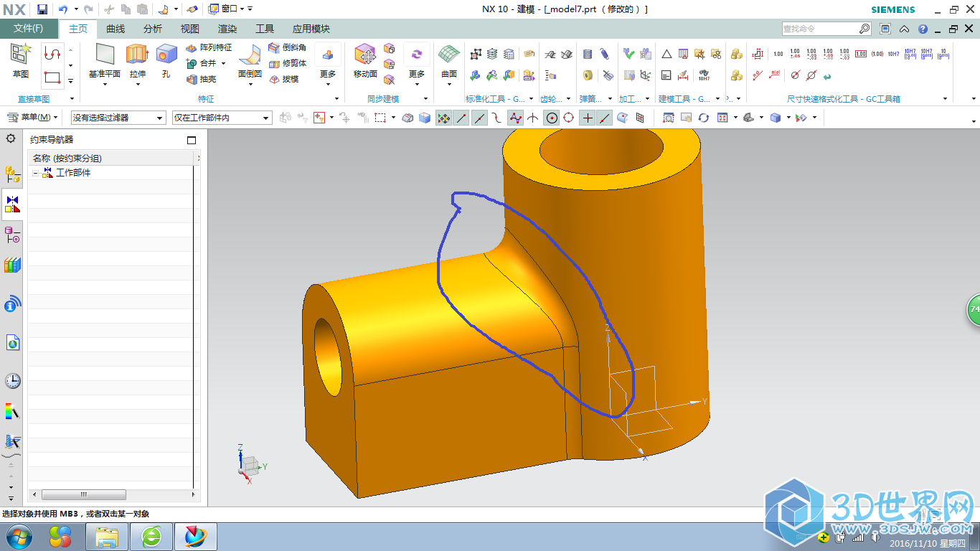Open the constraint navigator sidebar icon

(x=12, y=204)
